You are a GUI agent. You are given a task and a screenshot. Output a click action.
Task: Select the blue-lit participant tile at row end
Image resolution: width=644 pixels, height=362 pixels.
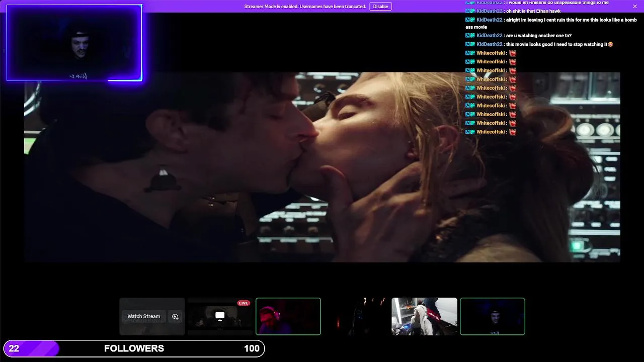click(x=493, y=316)
